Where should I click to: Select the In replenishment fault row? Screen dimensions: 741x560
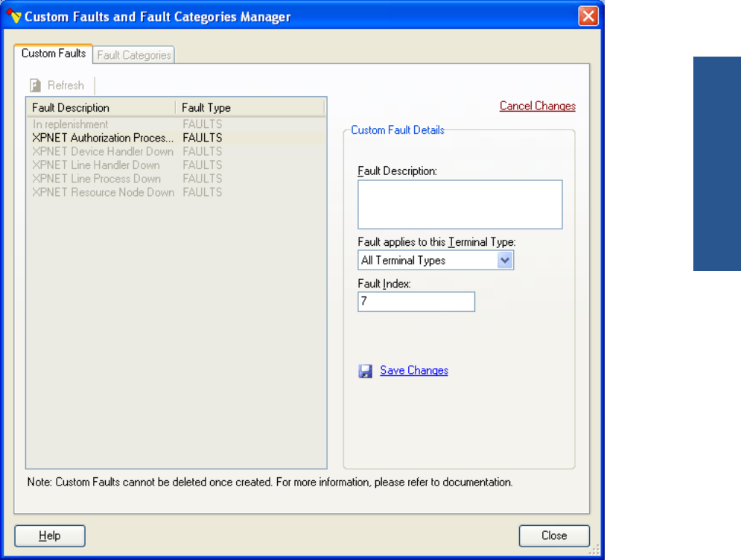[71, 124]
